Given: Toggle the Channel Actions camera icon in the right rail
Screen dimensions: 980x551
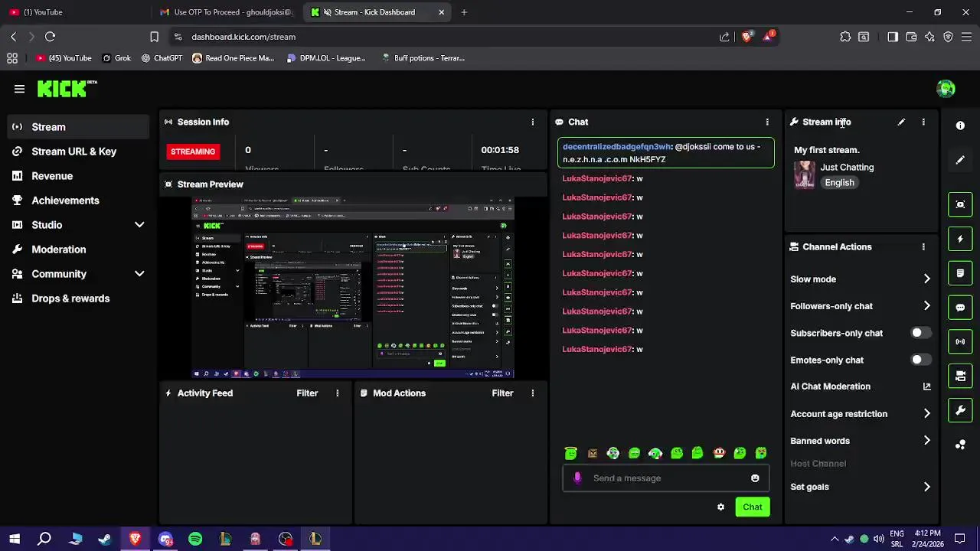Looking at the screenshot, I should (x=960, y=376).
